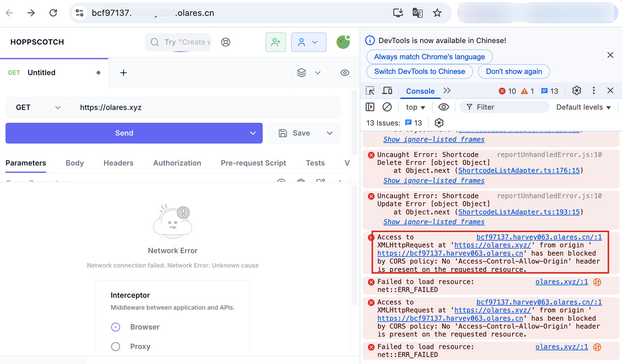Open the Authorization tab
This screenshot has width=622, height=364.
coord(177,163)
